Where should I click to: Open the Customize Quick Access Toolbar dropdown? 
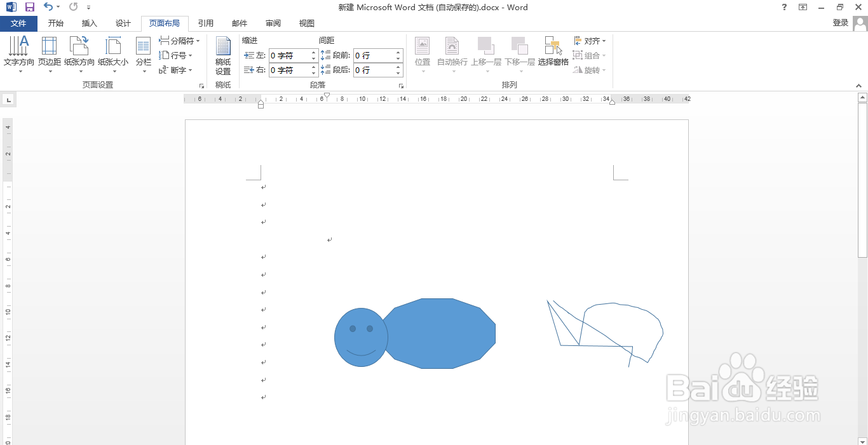pyautogui.click(x=88, y=8)
